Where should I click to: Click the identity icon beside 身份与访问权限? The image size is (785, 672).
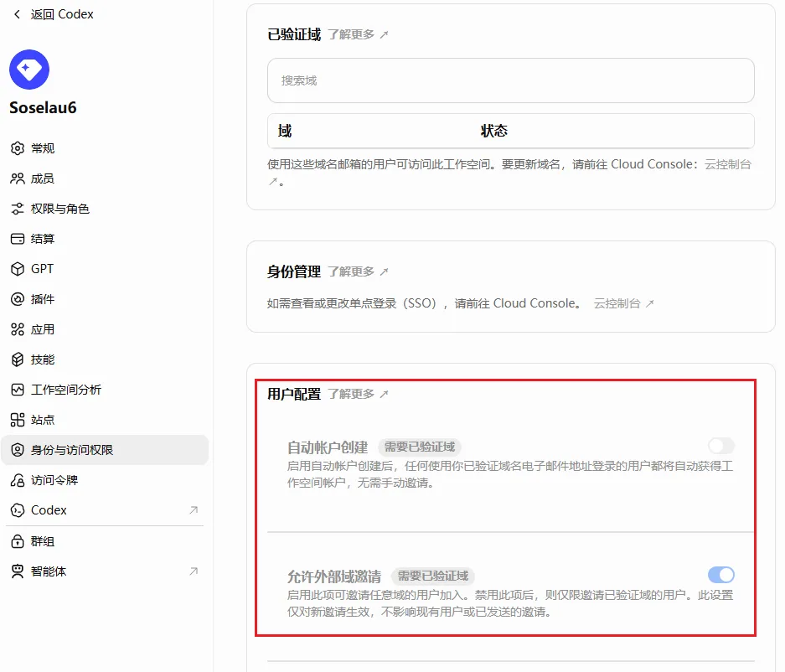pos(18,450)
